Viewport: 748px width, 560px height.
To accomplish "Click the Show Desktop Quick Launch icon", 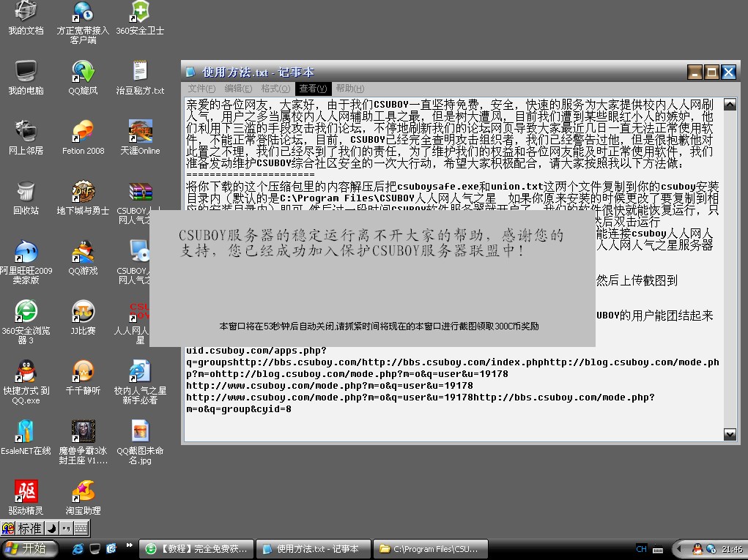I will coord(95,549).
